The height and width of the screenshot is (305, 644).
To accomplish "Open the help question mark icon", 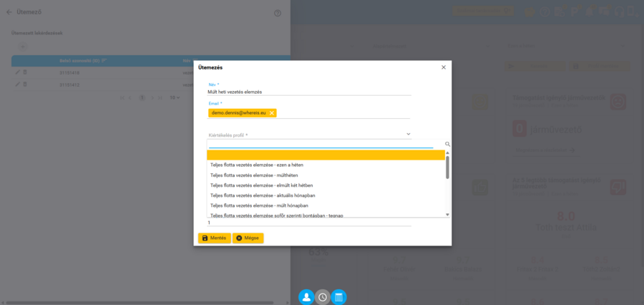I will click(278, 13).
